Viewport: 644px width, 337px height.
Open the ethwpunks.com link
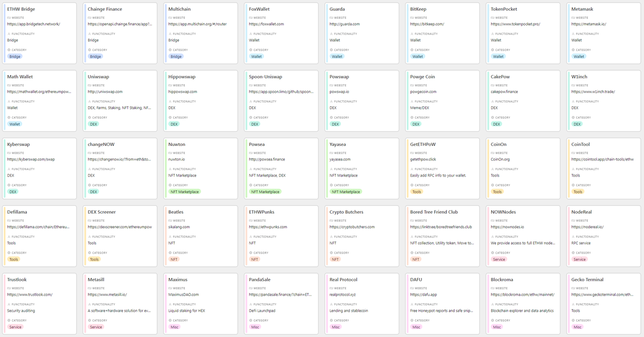(x=268, y=227)
